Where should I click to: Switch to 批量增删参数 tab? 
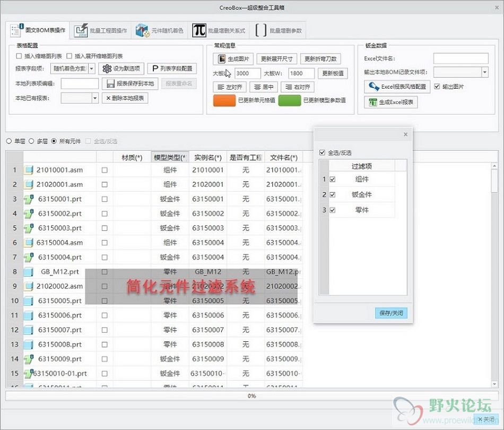279,31
